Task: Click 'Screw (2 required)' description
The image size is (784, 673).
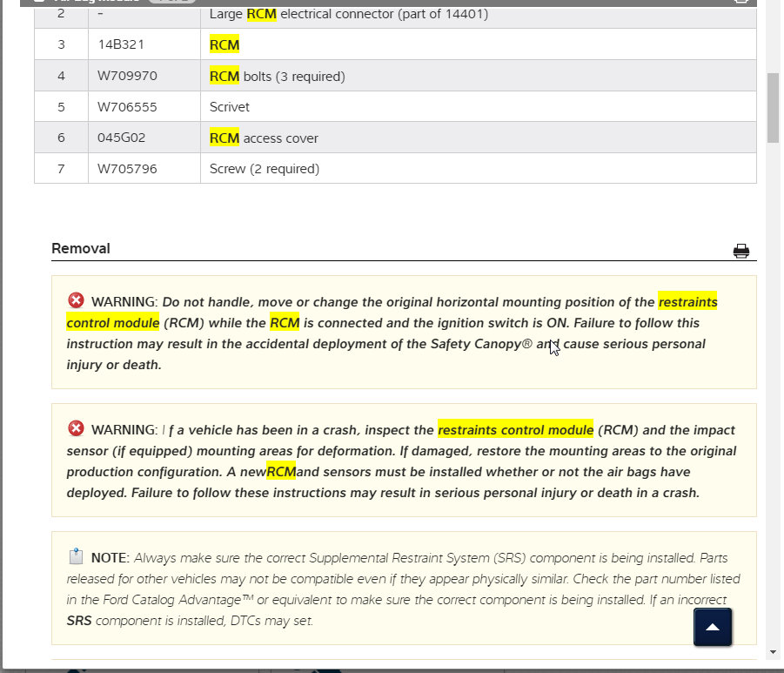Action: [264, 169]
